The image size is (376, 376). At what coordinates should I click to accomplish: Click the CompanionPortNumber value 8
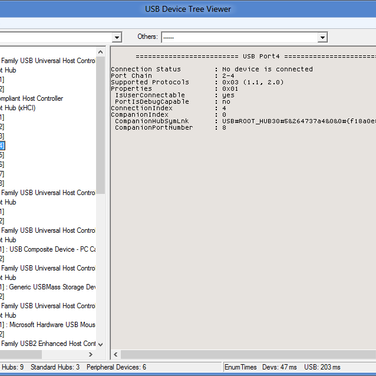coord(224,127)
